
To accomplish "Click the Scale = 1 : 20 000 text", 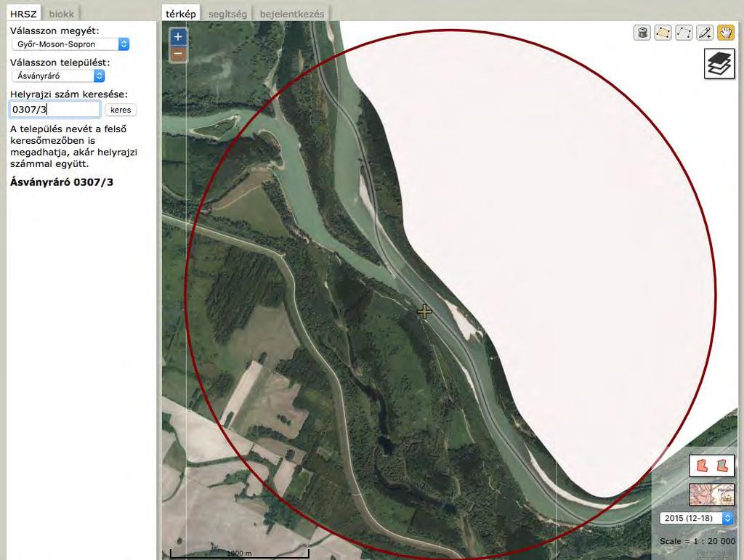I will click(x=697, y=541).
